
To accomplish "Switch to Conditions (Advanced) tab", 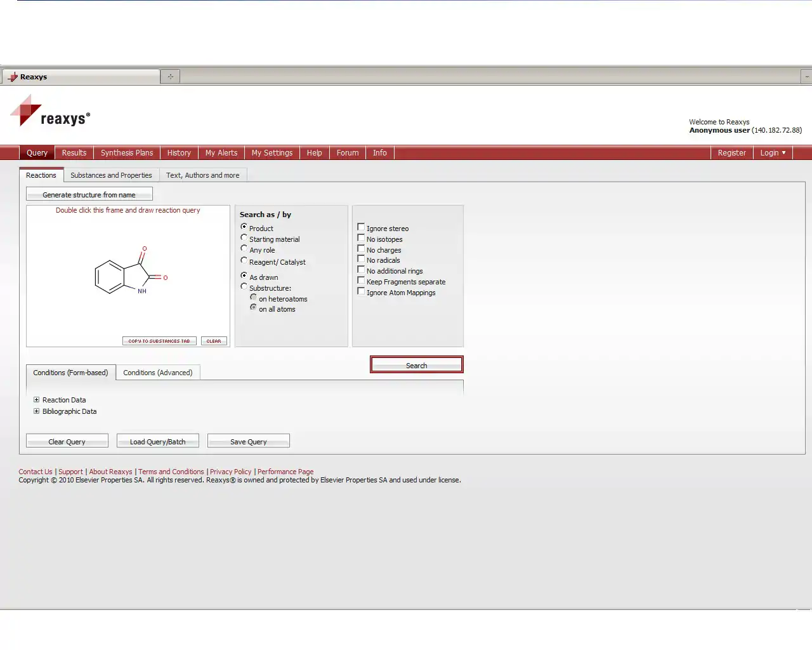I will [157, 373].
